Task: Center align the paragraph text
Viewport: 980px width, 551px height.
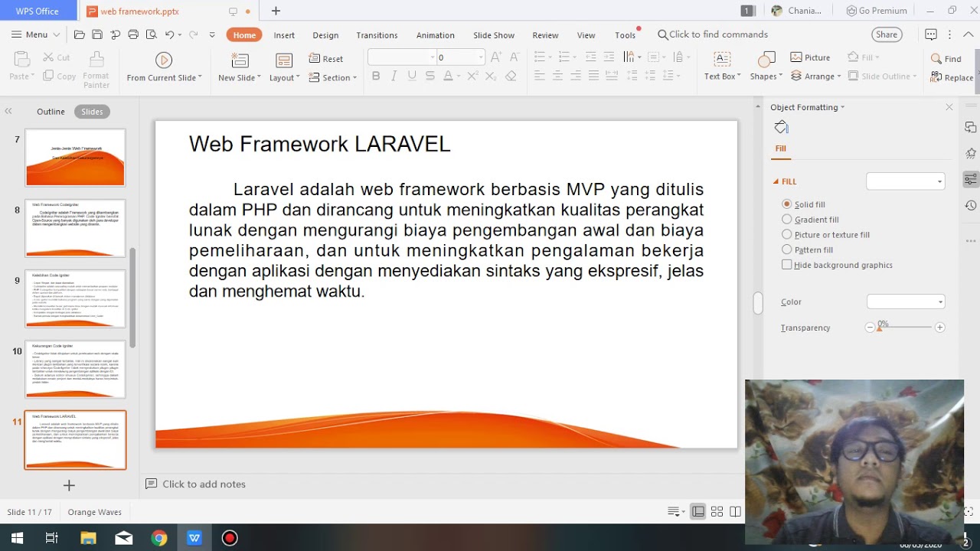Action: coord(557,76)
